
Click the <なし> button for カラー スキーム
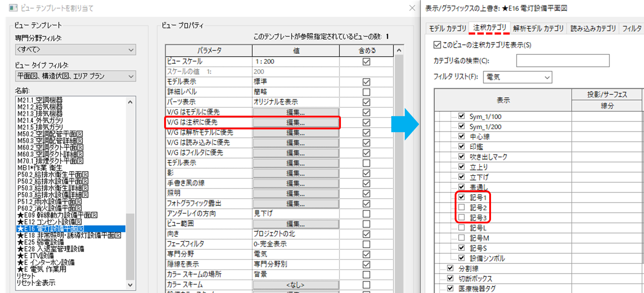(296, 285)
